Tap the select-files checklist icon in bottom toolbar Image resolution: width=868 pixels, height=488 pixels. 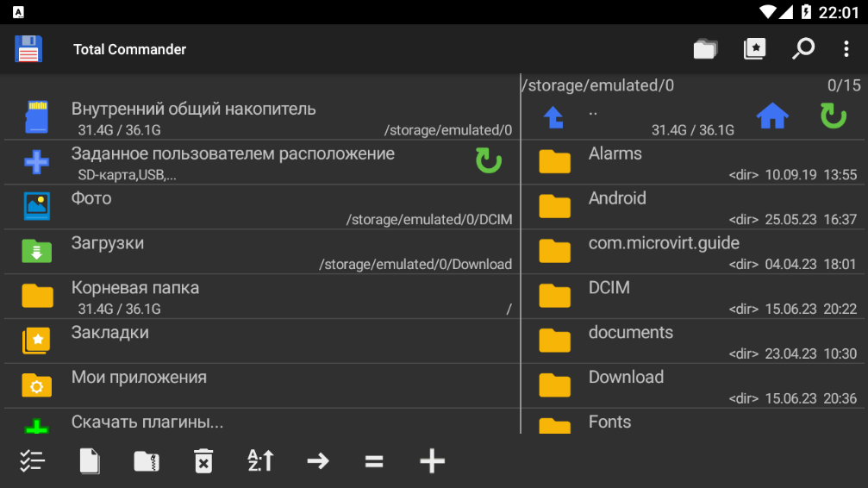coord(32,461)
